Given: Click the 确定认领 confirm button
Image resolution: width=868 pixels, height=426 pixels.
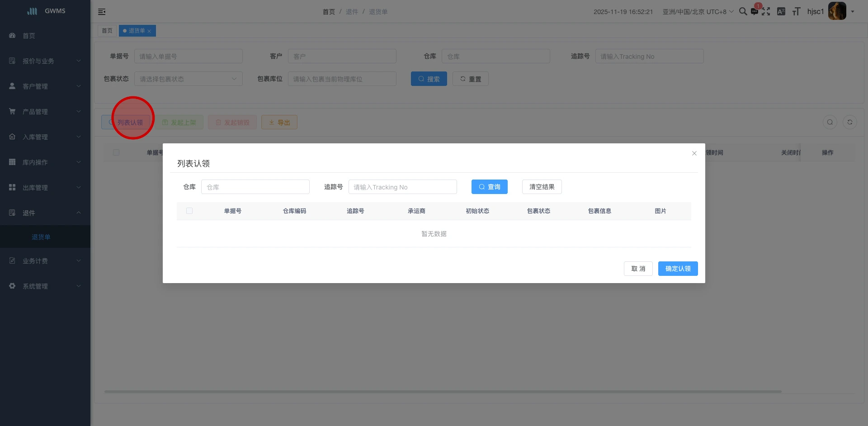Looking at the screenshot, I should pos(678,269).
